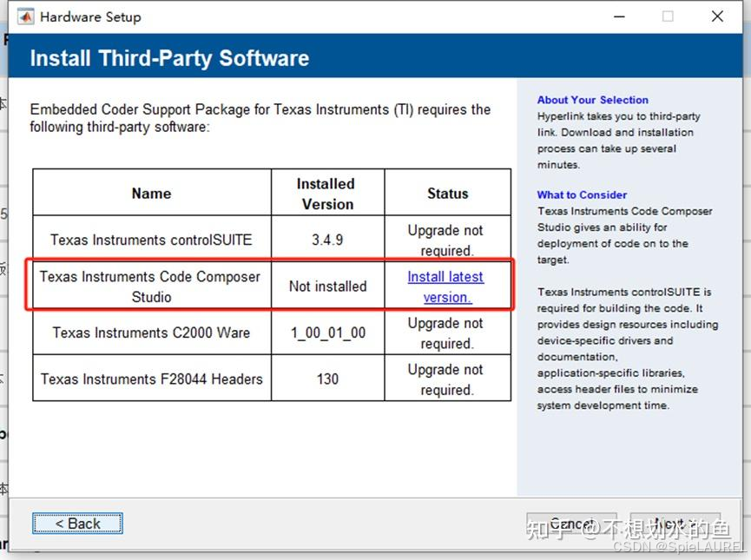Viewport: 751px width, 560px height.
Task: Click C2000 Ware Upgrade not required status
Action: pos(447,333)
